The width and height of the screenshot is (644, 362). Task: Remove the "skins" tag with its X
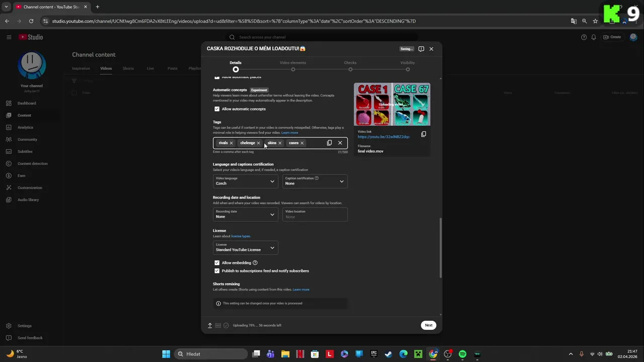[x=280, y=143]
